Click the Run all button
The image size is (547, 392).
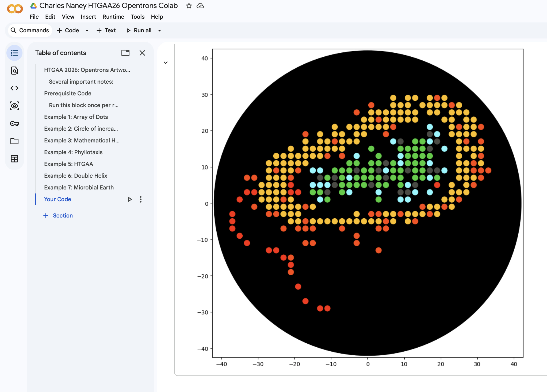click(x=139, y=30)
